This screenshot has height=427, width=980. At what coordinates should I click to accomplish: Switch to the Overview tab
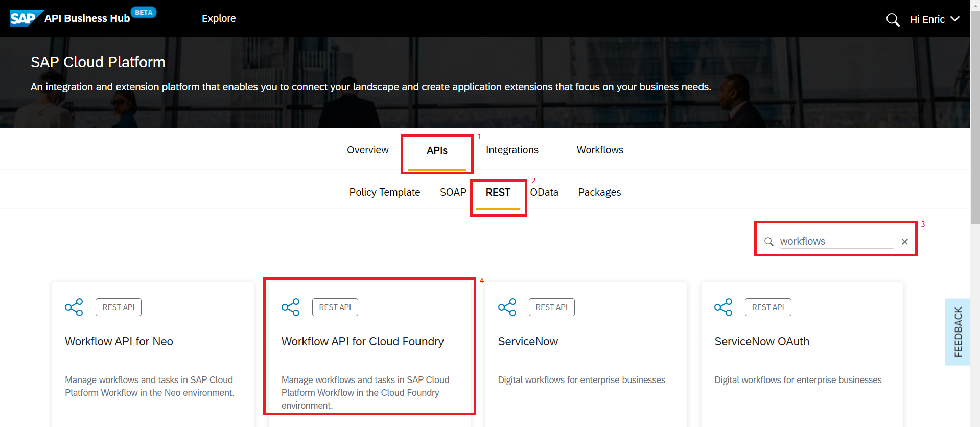coord(368,150)
